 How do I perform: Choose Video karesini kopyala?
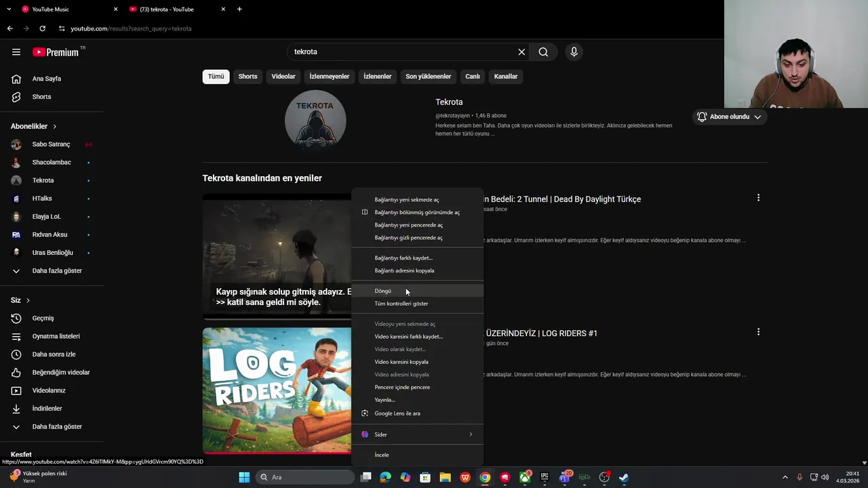click(x=417, y=362)
